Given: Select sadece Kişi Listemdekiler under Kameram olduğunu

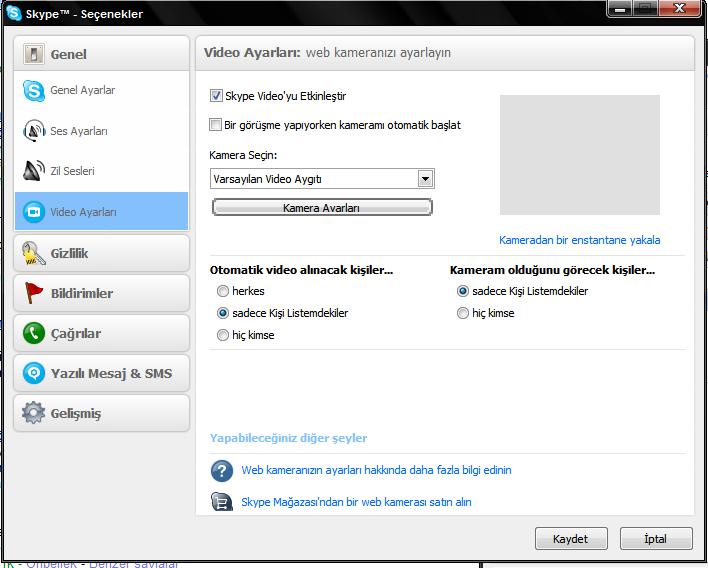Looking at the screenshot, I should pyautogui.click(x=463, y=291).
